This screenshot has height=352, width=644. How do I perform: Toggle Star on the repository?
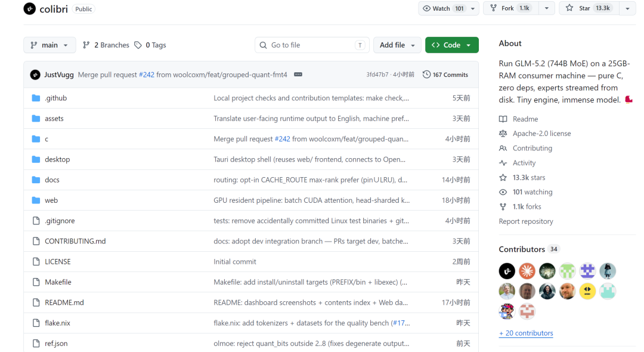589,8
